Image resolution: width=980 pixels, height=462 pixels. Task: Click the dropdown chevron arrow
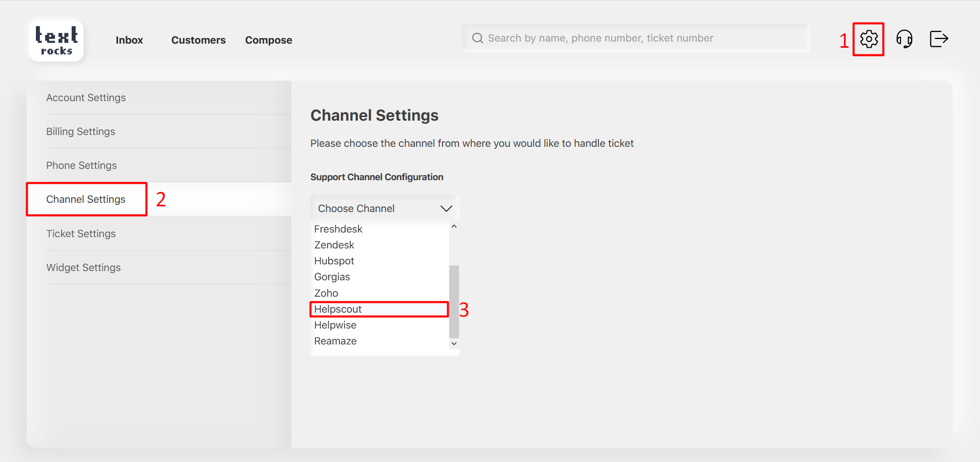(446, 208)
